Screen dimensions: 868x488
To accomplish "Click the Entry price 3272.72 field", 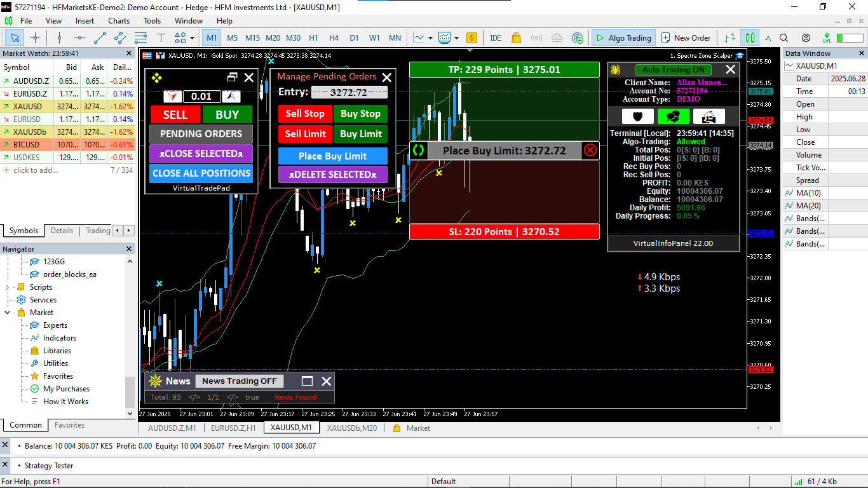I will point(349,92).
